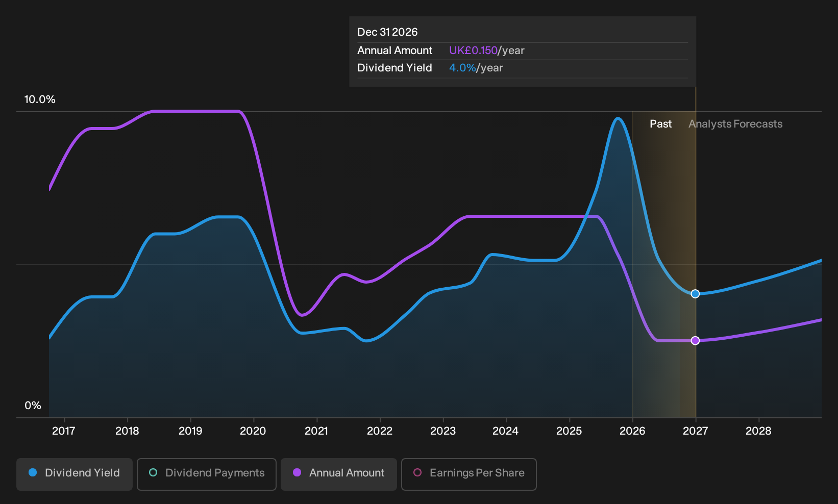838x504 pixels.
Task: Click the blue Dividend Yield data point marker
Action: 695,294
